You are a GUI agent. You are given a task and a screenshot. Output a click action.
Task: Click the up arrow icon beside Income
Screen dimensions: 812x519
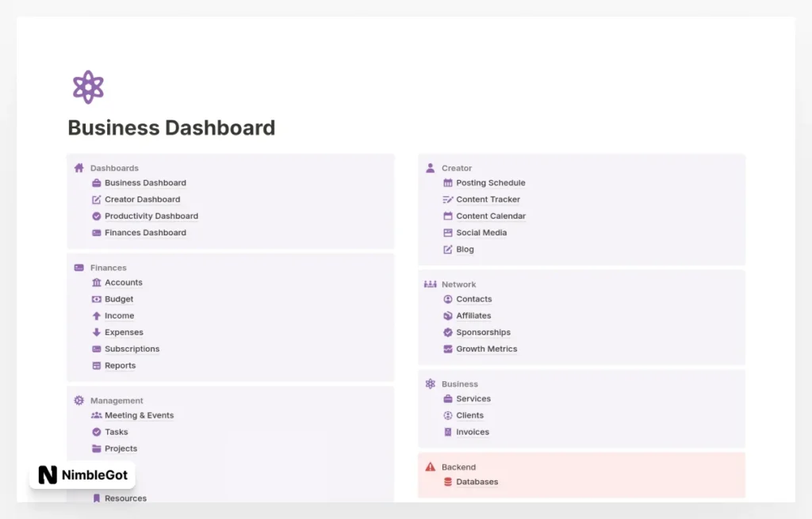coord(97,315)
